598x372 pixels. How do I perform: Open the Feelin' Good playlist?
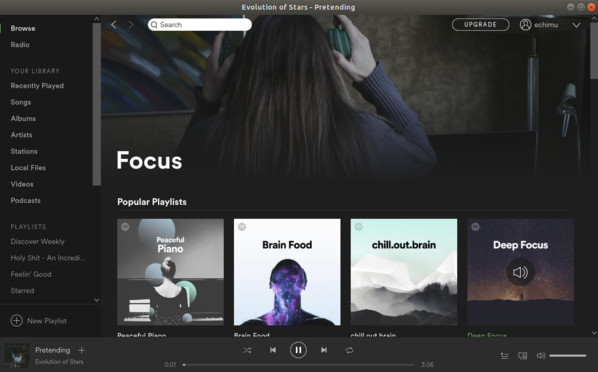pos(31,274)
